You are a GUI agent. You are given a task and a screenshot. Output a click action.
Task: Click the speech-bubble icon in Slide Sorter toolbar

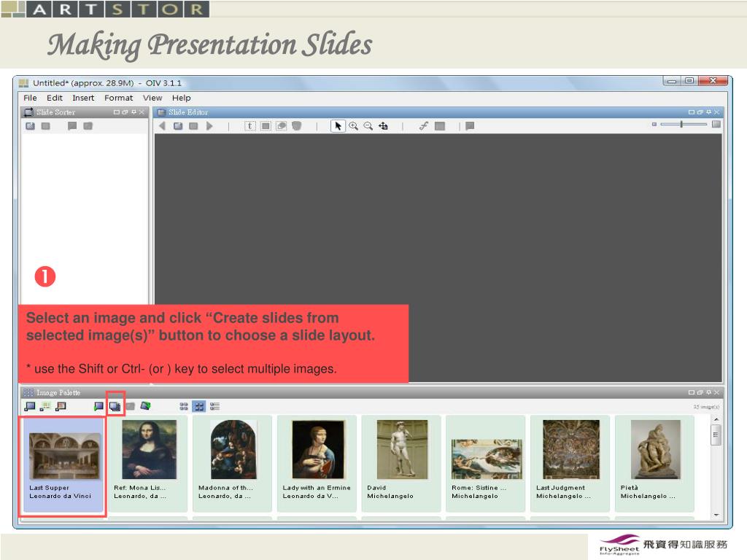[72, 126]
